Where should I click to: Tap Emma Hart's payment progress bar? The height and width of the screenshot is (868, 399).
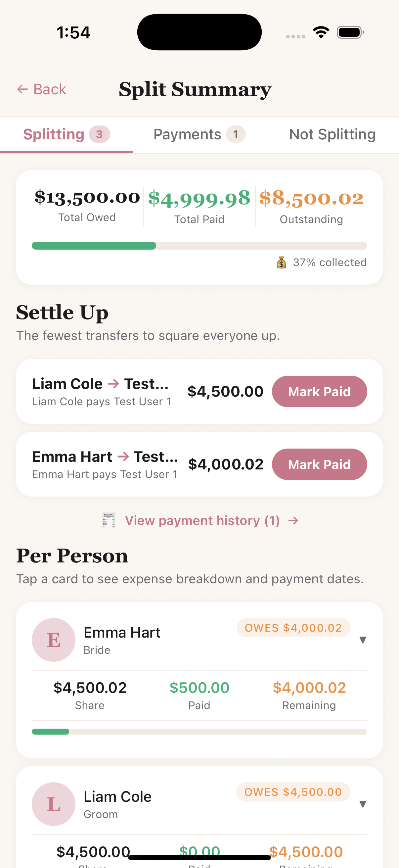click(x=199, y=731)
